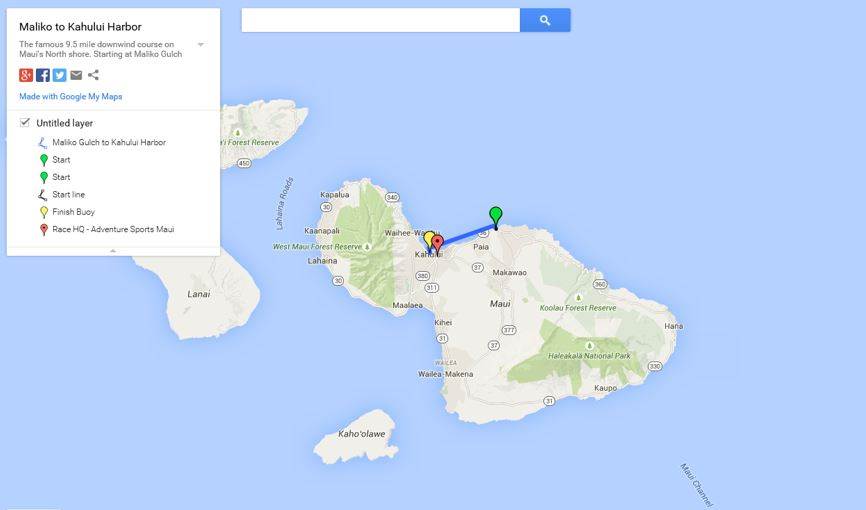866x510 pixels.
Task: Select Start line in the layer list
Action: coord(68,195)
